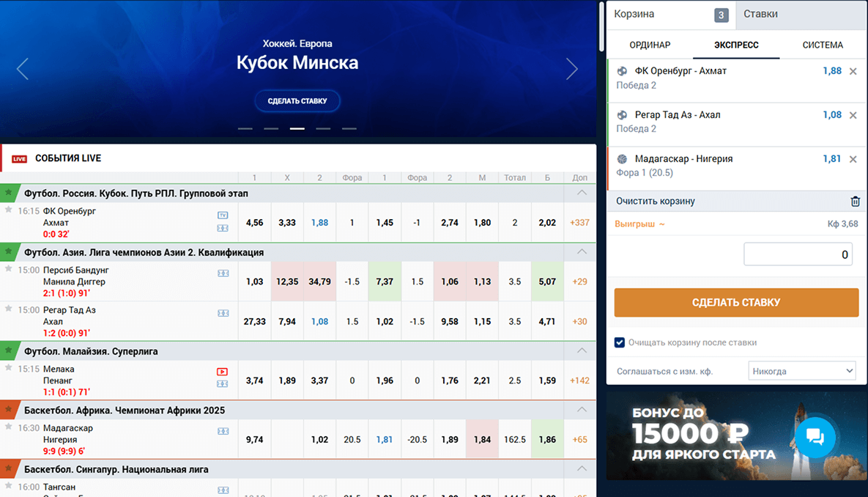The width and height of the screenshot is (868, 497).
Task: Remove Мадагаскар - Нигерия bet from the basket
Action: pos(853,159)
